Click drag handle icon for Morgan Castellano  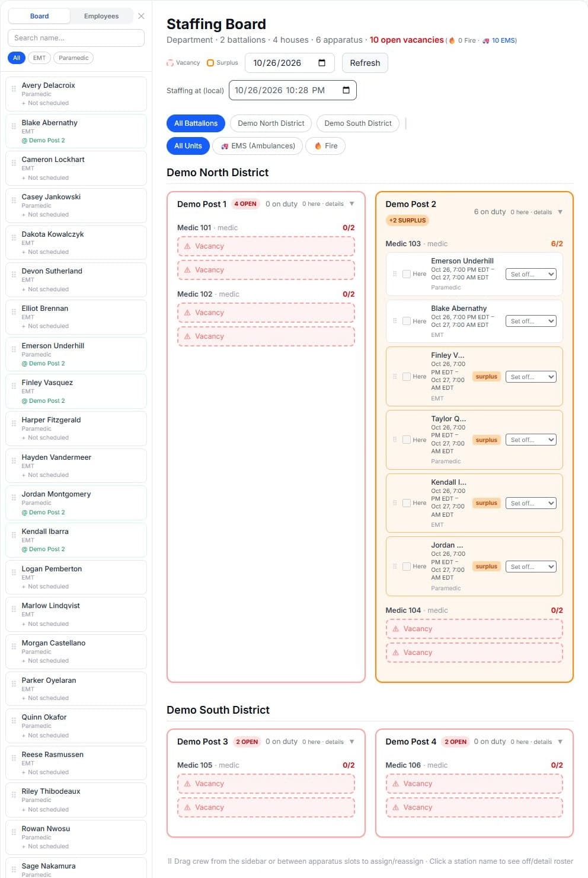point(14,647)
